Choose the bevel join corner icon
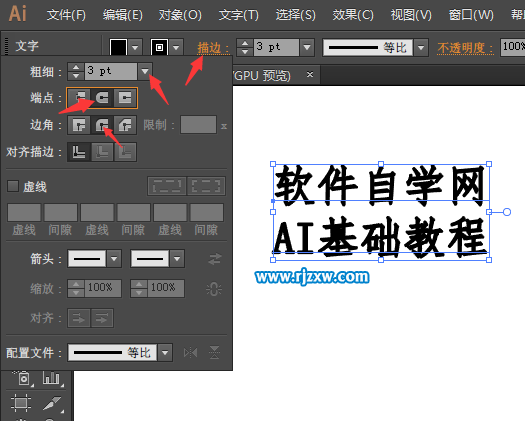Viewport: 525px width, 421px height. (x=125, y=125)
